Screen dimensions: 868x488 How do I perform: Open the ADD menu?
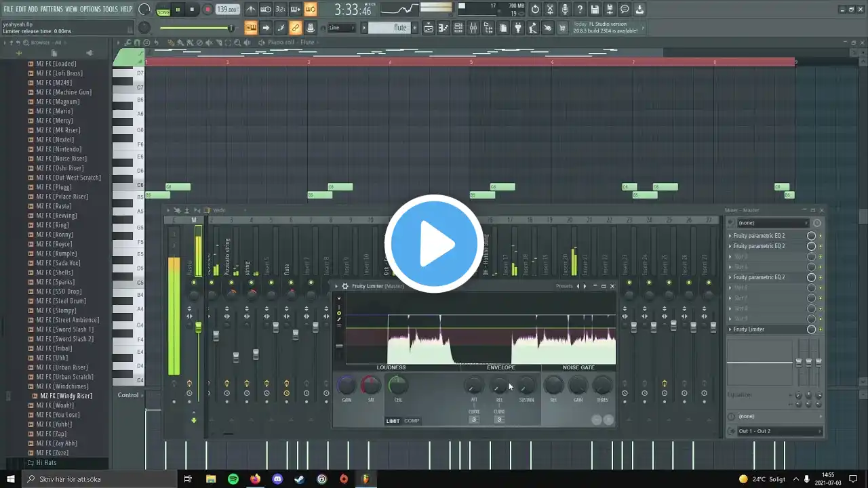tap(33, 9)
